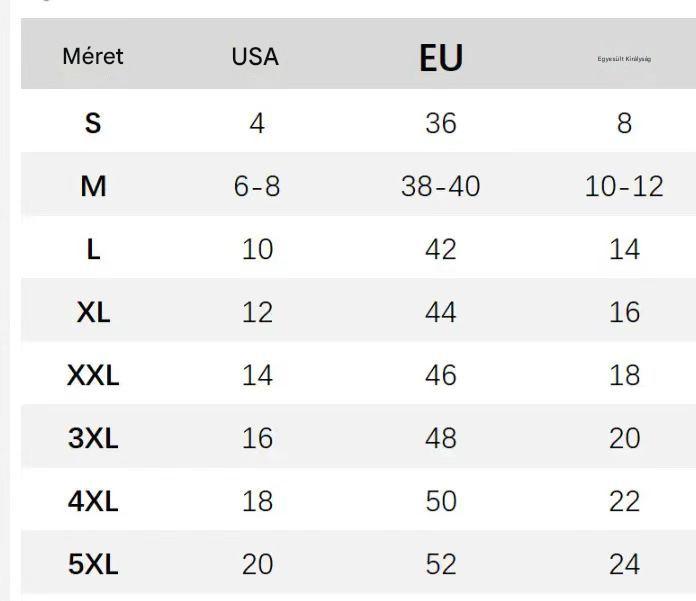
Task: Select the XXL size row label
Action: (x=93, y=375)
